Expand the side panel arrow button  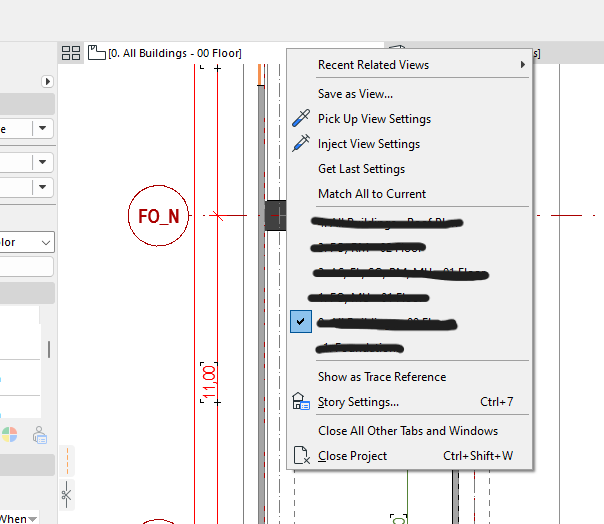(47, 82)
